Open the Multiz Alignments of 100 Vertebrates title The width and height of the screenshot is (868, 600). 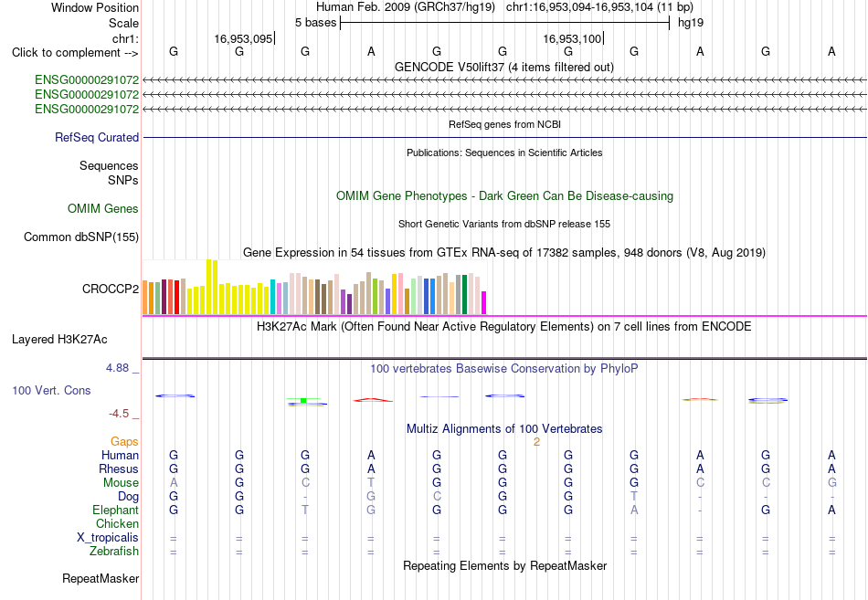[504, 429]
